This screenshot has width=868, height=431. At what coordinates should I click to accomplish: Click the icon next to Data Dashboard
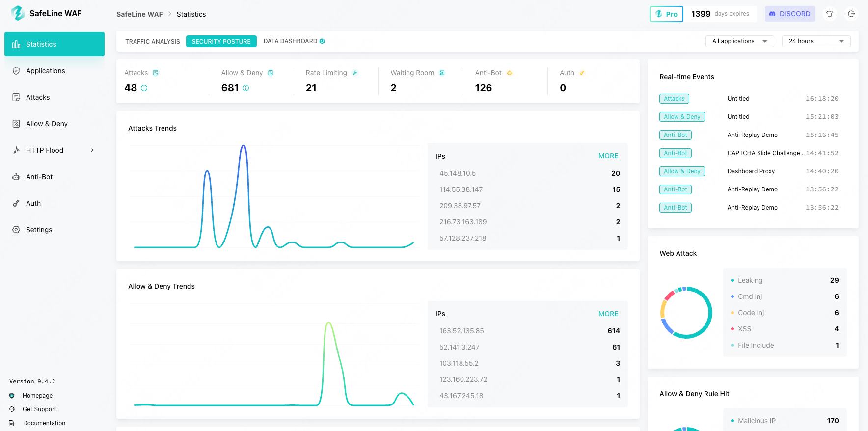click(x=322, y=41)
